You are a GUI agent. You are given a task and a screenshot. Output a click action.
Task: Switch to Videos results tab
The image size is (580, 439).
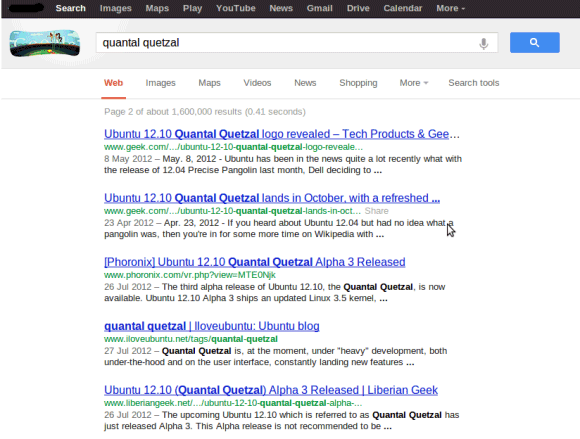[x=257, y=83]
